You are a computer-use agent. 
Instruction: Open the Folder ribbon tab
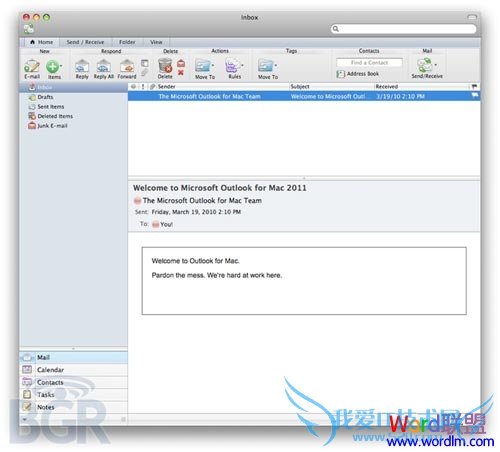tap(127, 42)
